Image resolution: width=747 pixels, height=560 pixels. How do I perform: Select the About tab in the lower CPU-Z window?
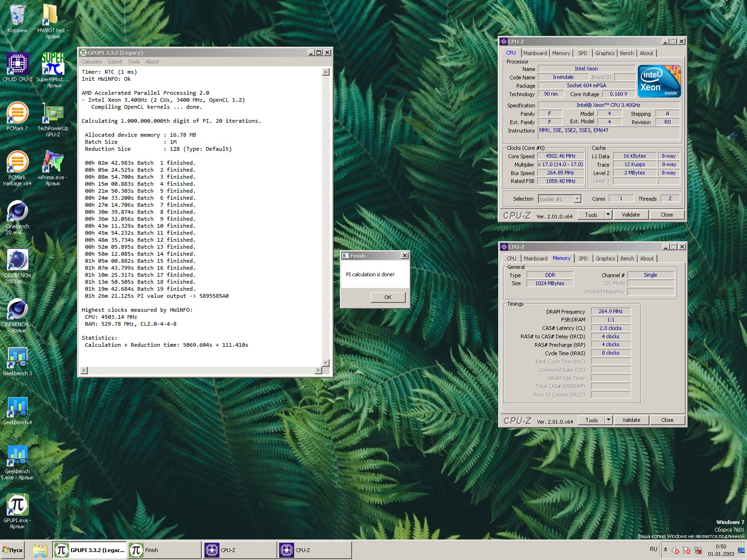[647, 259]
